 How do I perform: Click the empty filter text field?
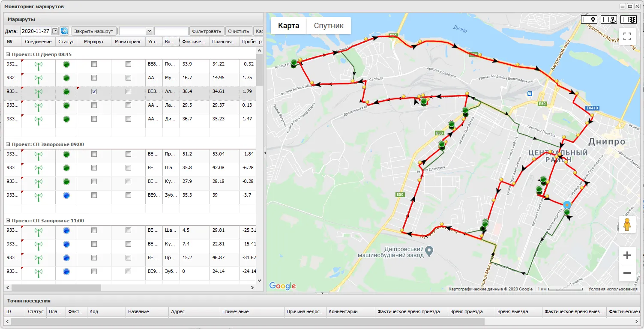point(171,31)
